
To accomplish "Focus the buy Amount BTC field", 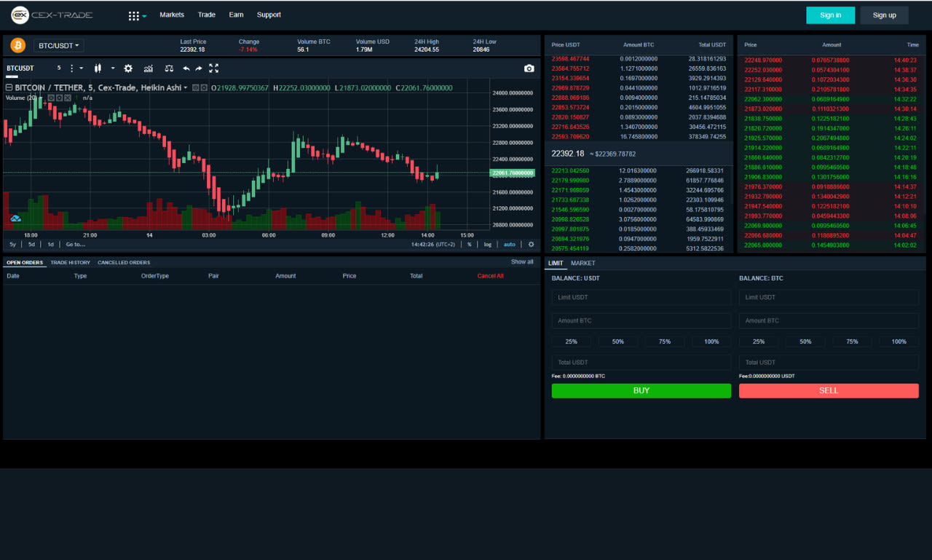I will [641, 320].
